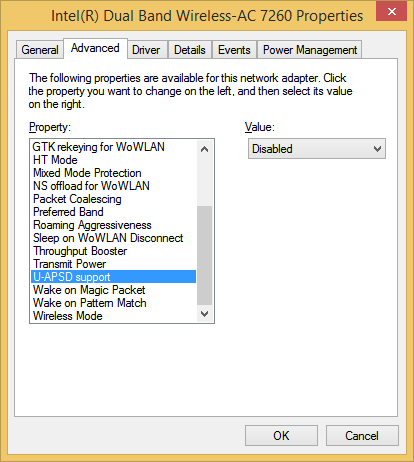The height and width of the screenshot is (462, 414).
Task: Click the property list scroll up arrow
Action: [x=205, y=149]
